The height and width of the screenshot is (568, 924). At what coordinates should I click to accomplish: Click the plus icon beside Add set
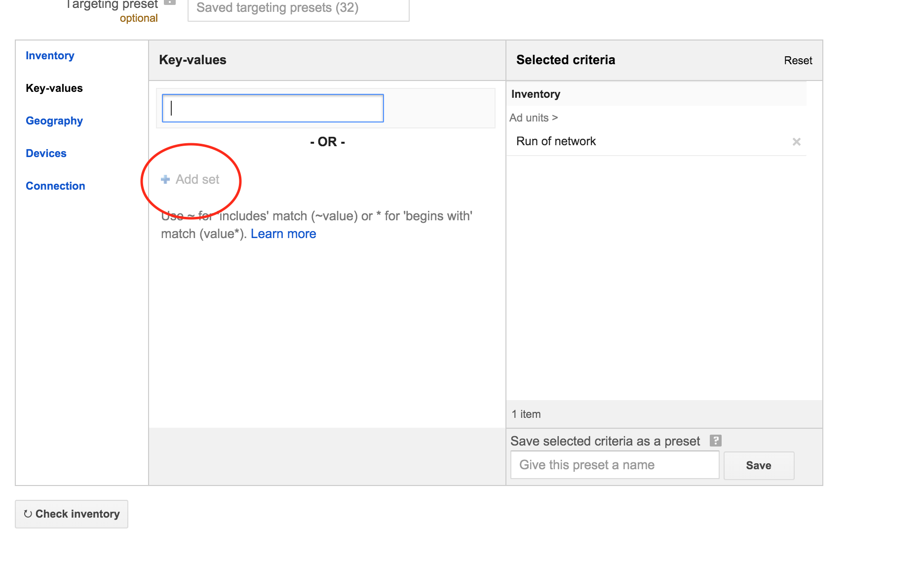click(x=165, y=179)
